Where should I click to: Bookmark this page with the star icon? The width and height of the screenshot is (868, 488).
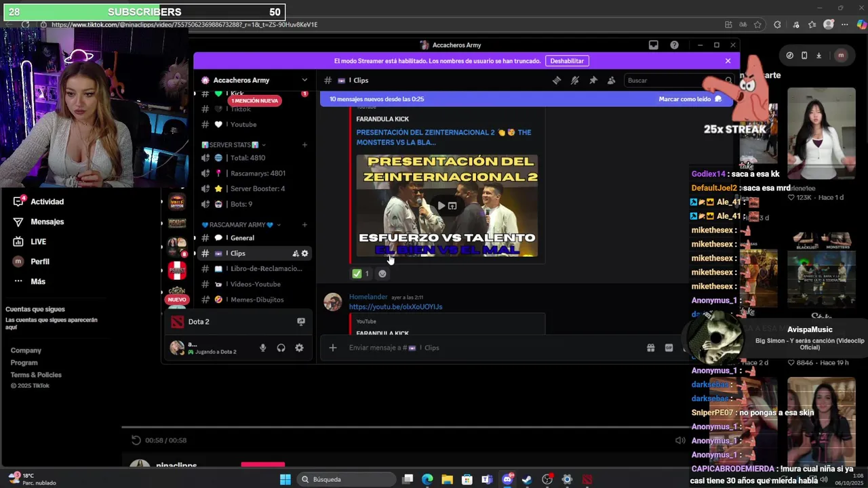pos(757,24)
